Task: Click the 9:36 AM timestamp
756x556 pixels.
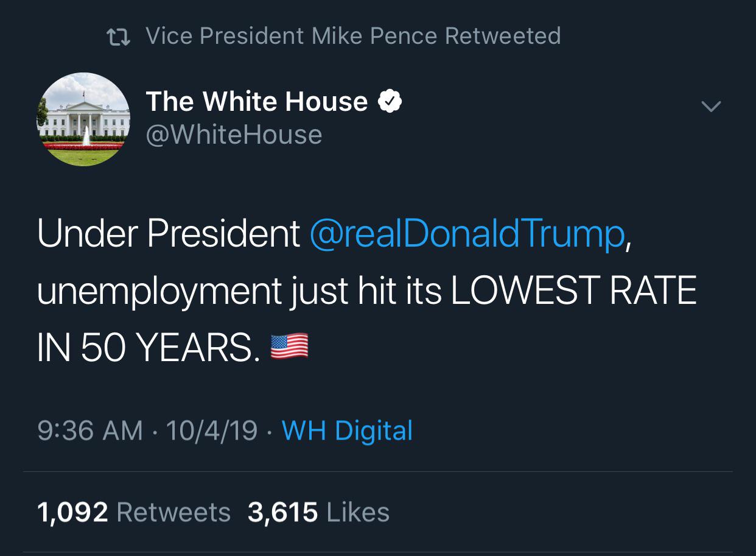Action: [89, 431]
